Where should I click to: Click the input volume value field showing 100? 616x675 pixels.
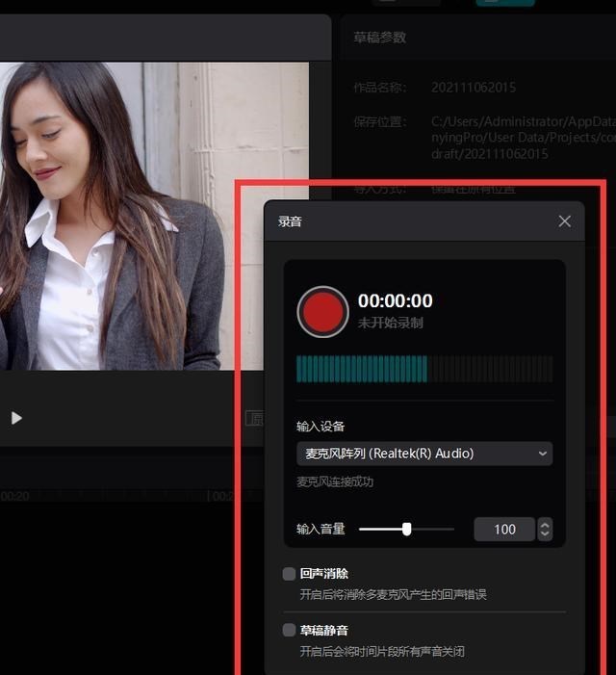pyautogui.click(x=504, y=529)
